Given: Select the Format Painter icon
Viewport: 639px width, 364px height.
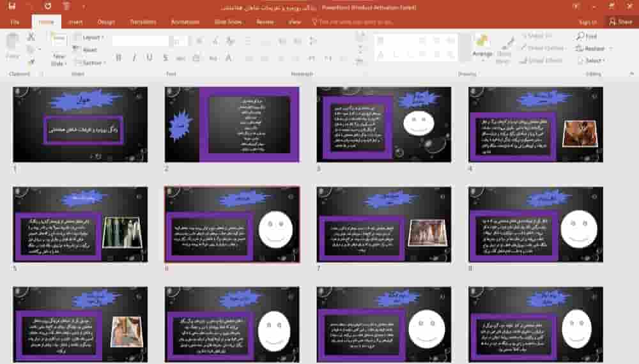Looking at the screenshot, I should (x=31, y=62).
